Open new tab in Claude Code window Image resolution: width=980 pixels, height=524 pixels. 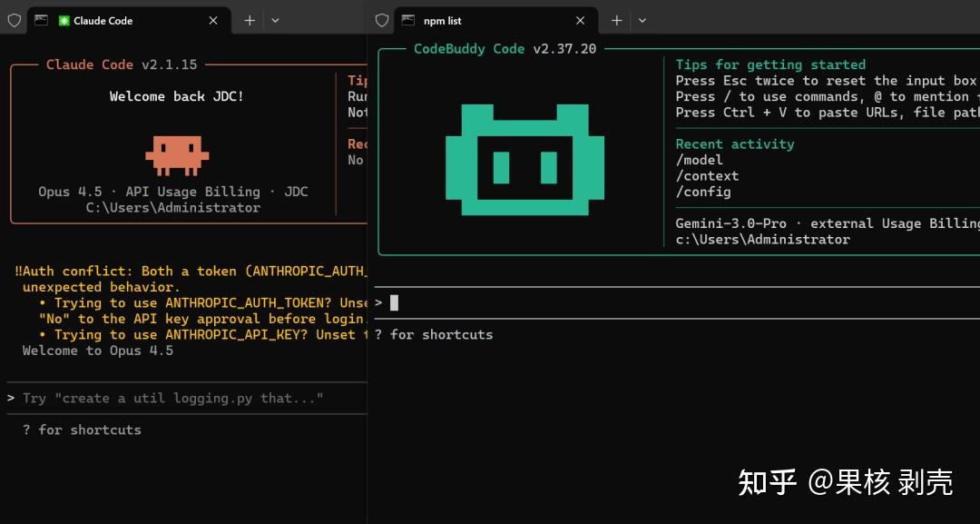click(x=250, y=21)
